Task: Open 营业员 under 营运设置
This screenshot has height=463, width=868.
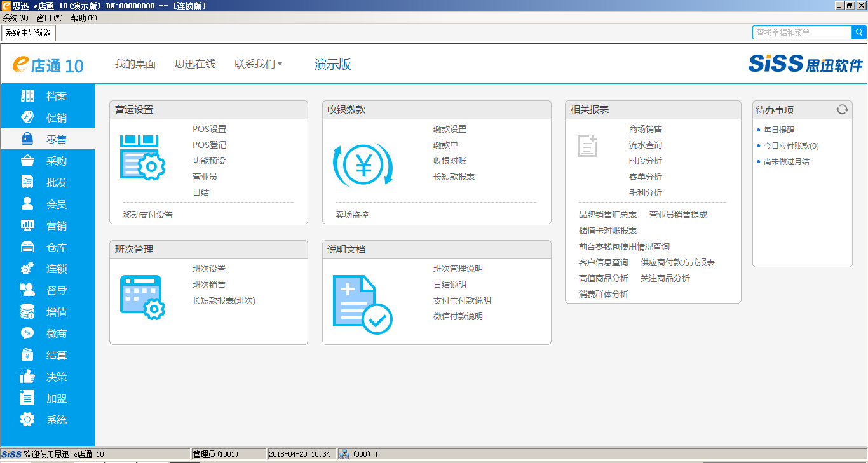Action: click(205, 177)
